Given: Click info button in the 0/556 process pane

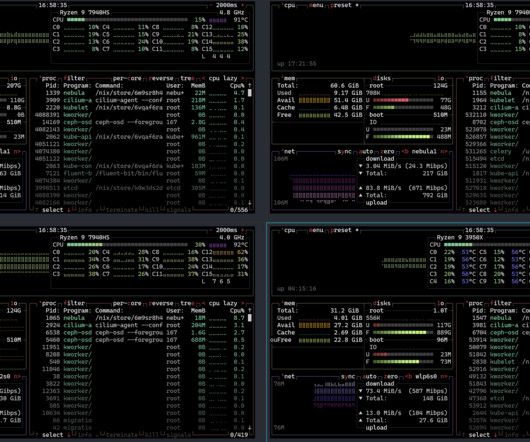Looking at the screenshot, I should tap(85, 210).
